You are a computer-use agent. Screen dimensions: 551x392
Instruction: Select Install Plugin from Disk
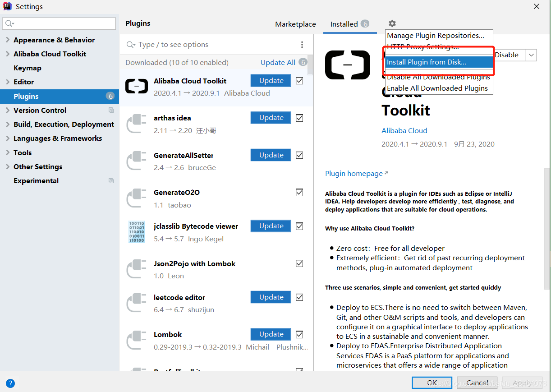tap(439, 62)
